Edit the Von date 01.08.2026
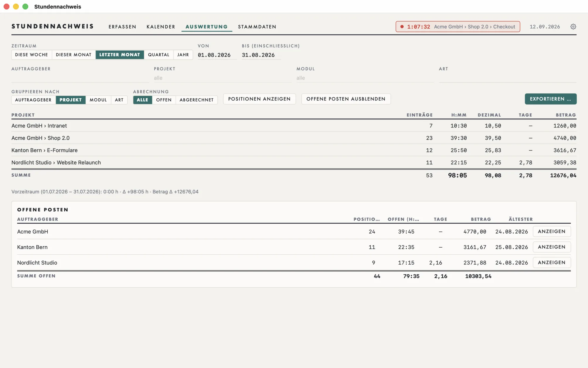 pos(217,55)
